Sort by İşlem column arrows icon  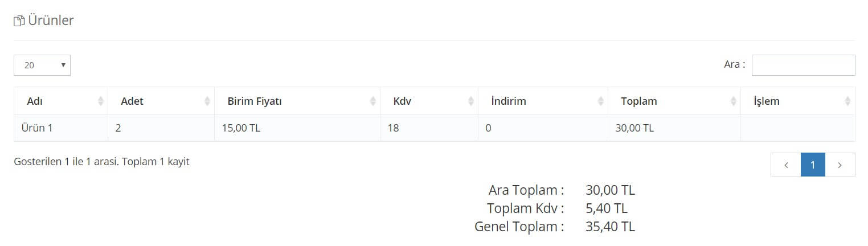847,101
